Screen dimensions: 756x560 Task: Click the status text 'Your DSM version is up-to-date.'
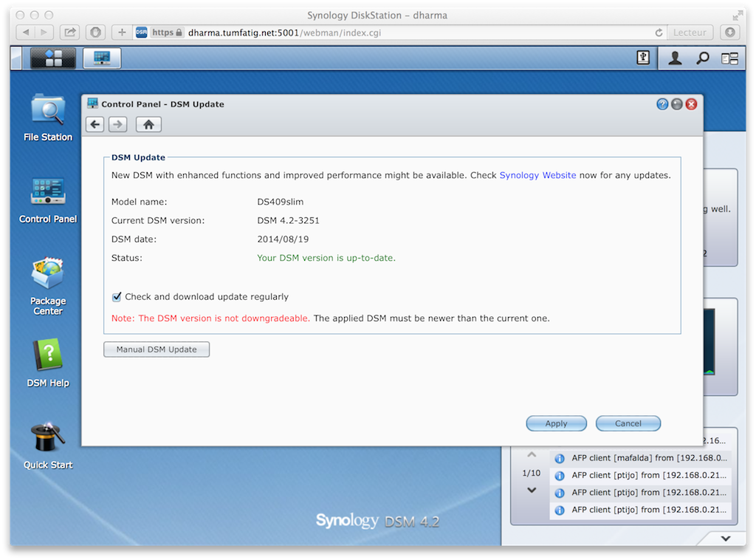326,258
